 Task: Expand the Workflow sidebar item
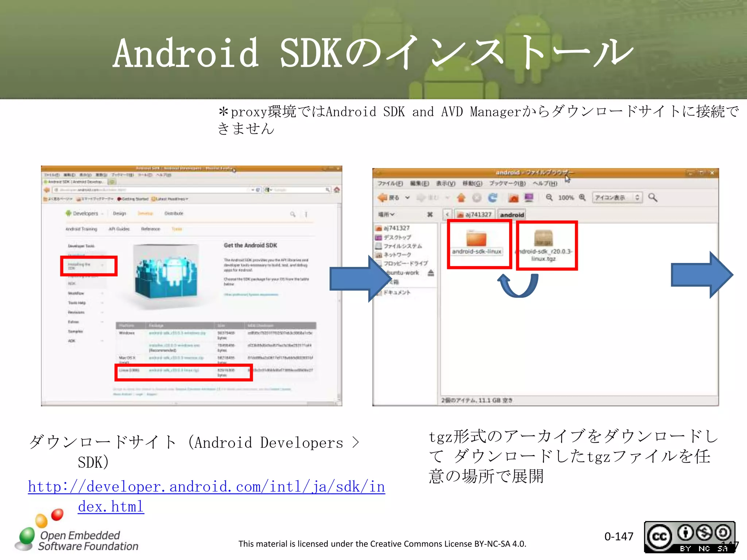click(x=85, y=293)
